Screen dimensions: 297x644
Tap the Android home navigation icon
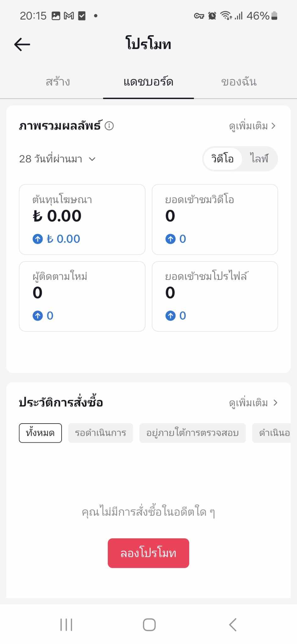[149, 625]
